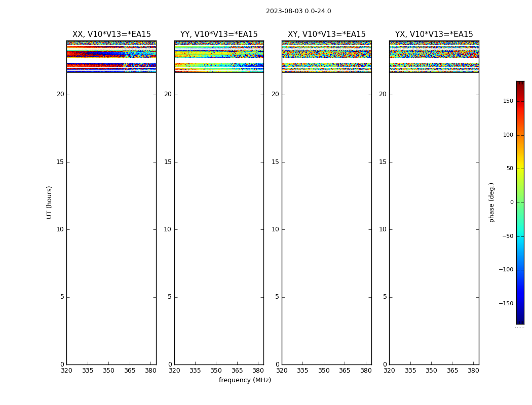Image resolution: width=532 pixels, height=405 pixels.
Task: Click the phase colorbar gradient strip
Action: (x=520, y=202)
